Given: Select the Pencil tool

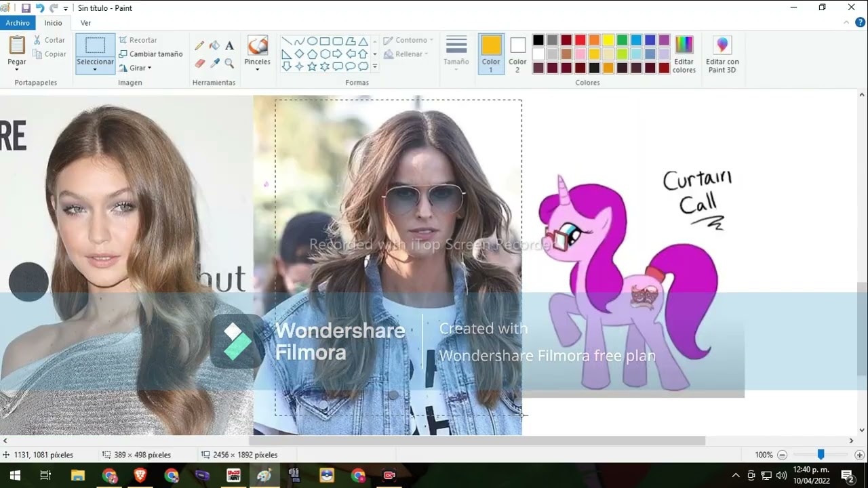Looking at the screenshot, I should (x=199, y=46).
